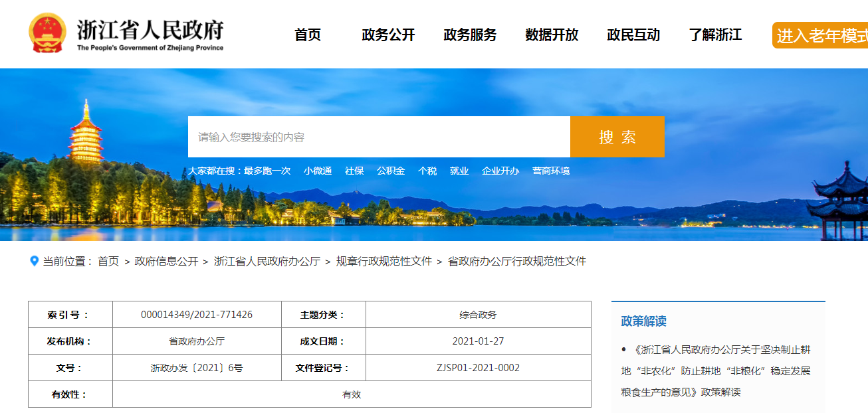Click the 企业开办 hot search link
Image resolution: width=868 pixels, height=413 pixels.
(500, 171)
